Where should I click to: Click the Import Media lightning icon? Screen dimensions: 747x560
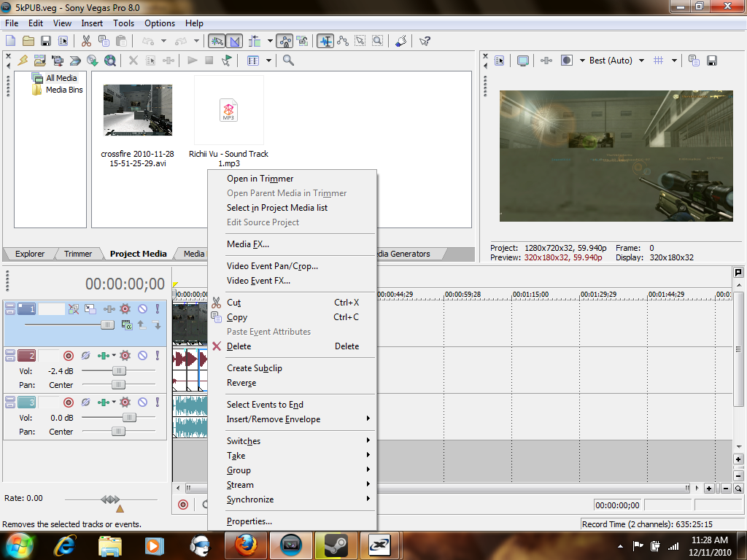tap(23, 61)
